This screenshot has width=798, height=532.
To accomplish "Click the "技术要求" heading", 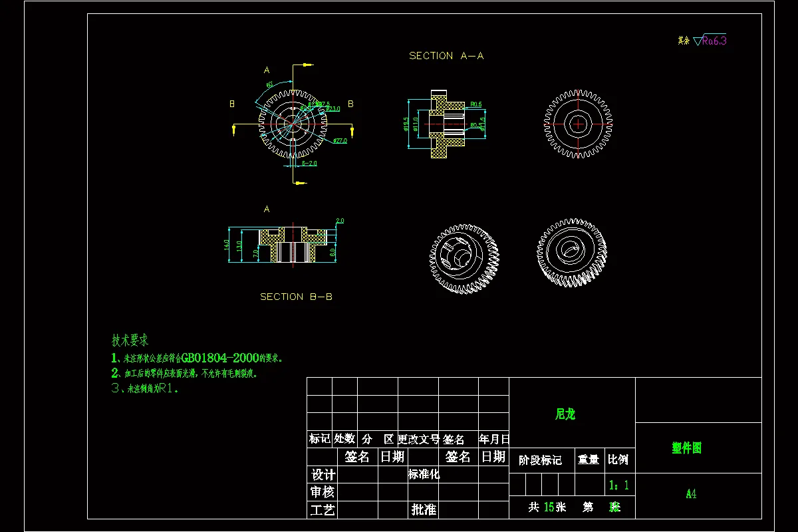I will pyautogui.click(x=130, y=340).
